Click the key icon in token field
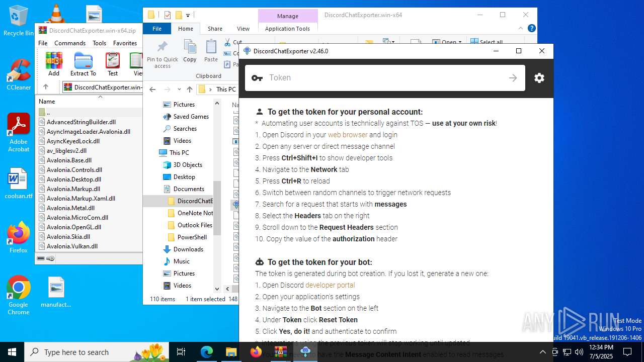 click(x=257, y=78)
